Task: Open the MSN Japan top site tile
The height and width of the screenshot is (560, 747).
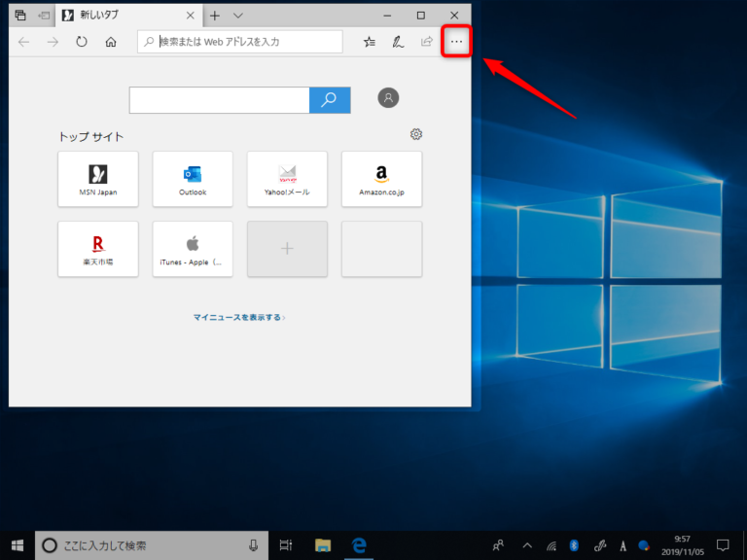Action: pos(98,179)
